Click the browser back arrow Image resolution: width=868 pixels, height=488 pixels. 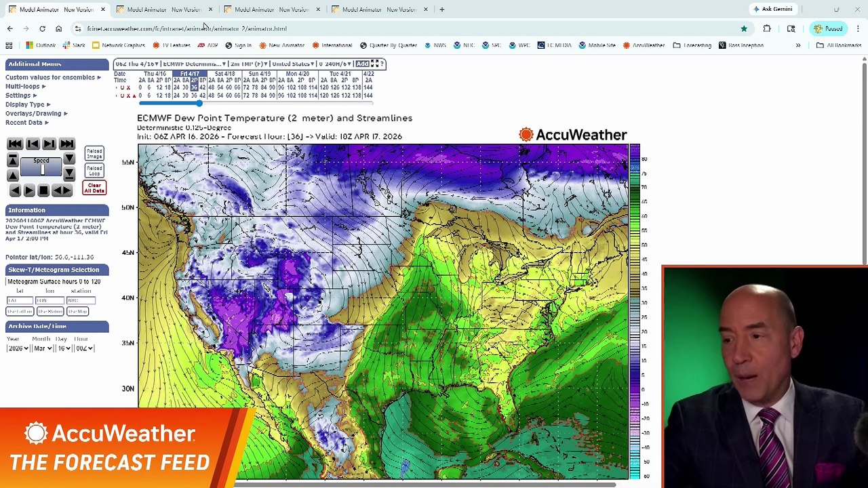9,28
